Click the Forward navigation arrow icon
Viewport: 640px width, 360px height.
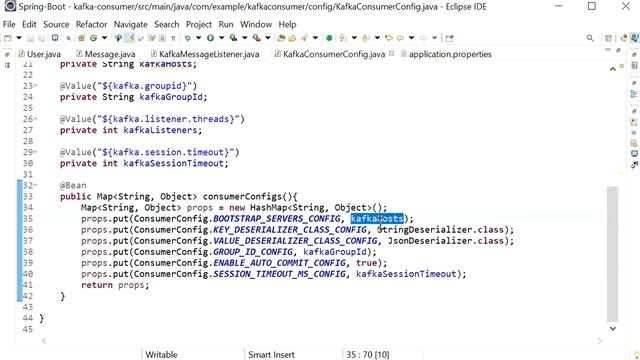coord(423,38)
